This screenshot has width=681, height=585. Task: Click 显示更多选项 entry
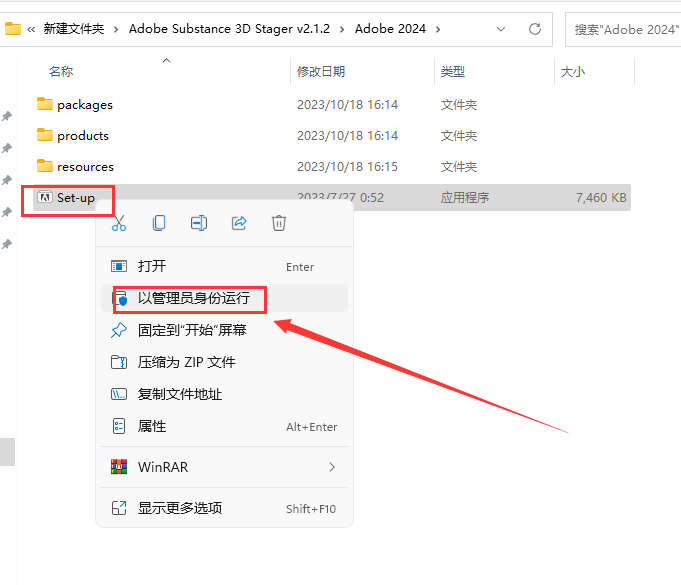point(224,508)
